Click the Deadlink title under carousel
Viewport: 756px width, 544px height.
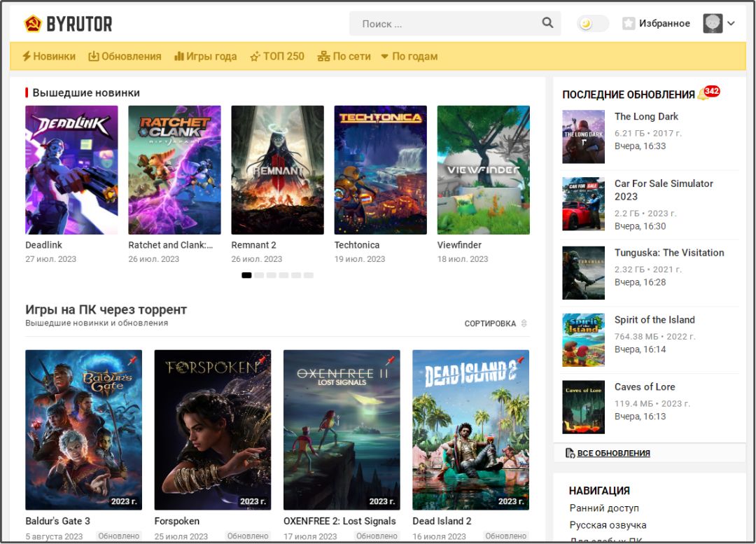click(x=43, y=245)
